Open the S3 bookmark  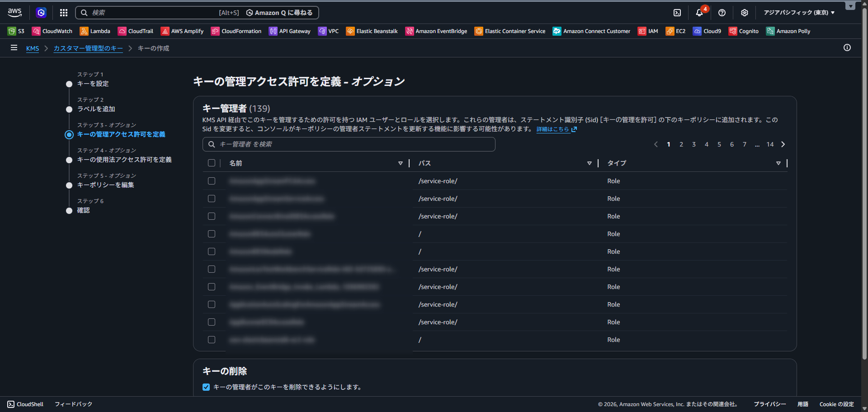pyautogui.click(x=16, y=31)
